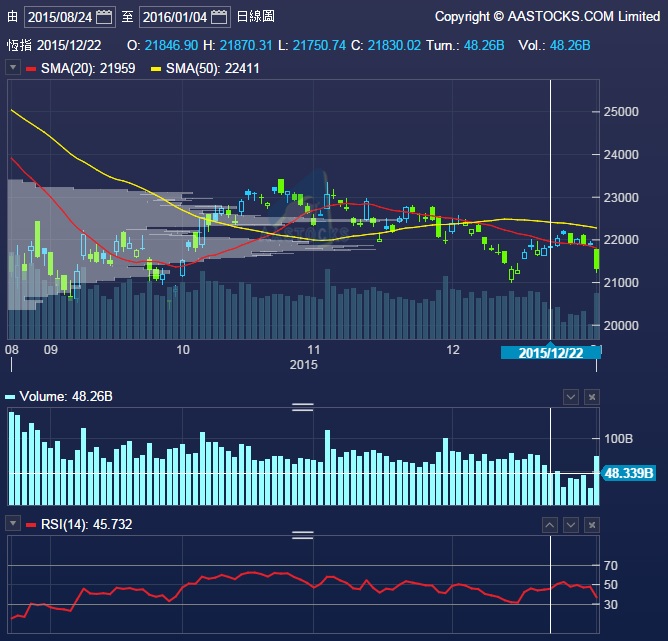Click the AASTOCKS.COM copyright text
The width and height of the screenshot is (668, 641).
pyautogui.click(x=547, y=17)
